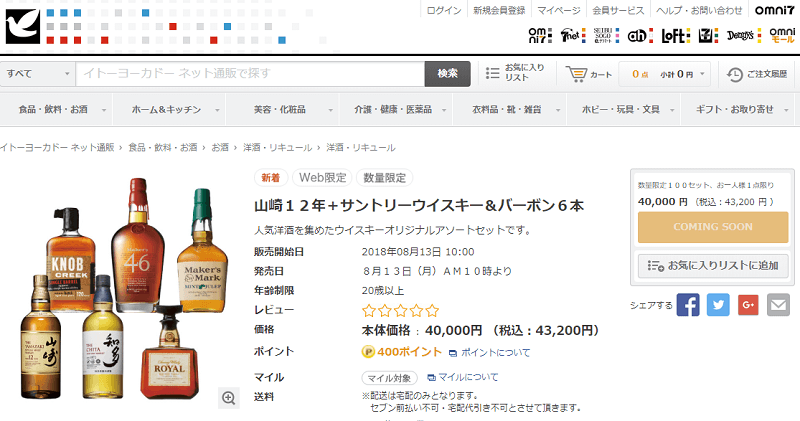Open 会員サービス member services
This screenshot has width=800, height=421.
tap(618, 10)
